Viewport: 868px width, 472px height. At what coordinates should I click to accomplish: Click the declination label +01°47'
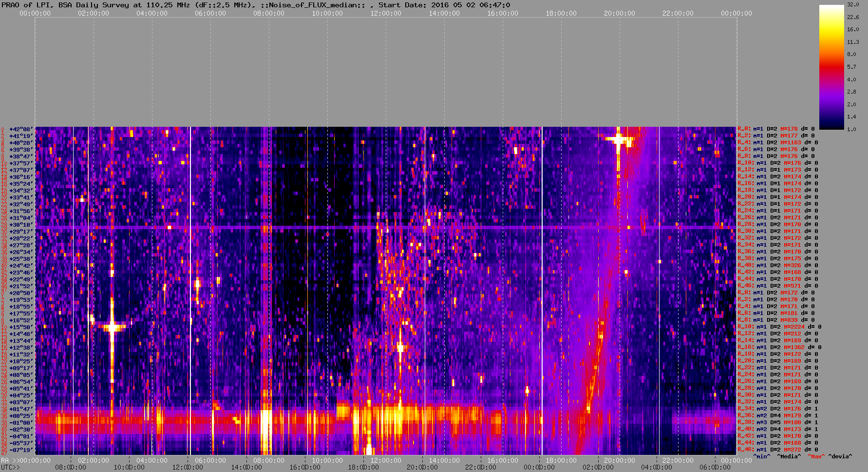click(21, 409)
